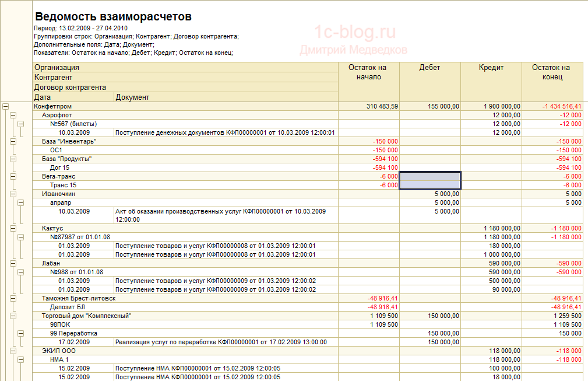The height and width of the screenshot is (381, 588).
Task: Collapse the Лабан contractor group
Action: coord(13,263)
